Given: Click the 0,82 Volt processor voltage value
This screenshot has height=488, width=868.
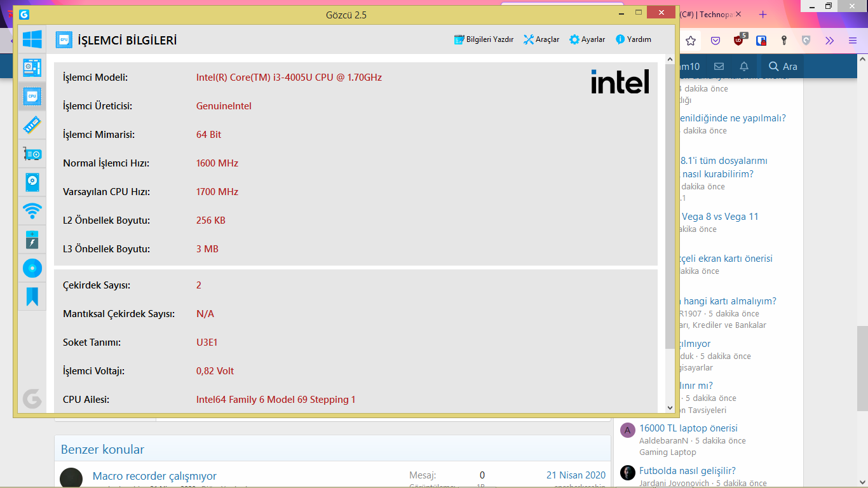Looking at the screenshot, I should tap(215, 371).
